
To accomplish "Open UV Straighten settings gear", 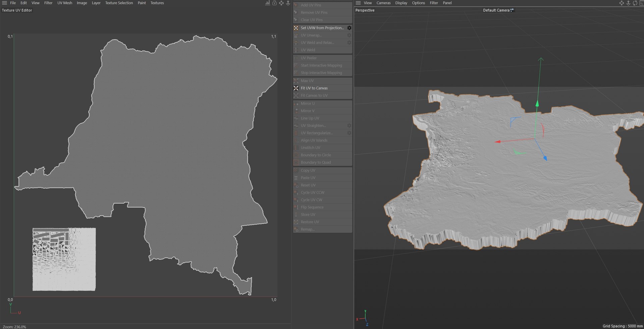I will (x=349, y=126).
